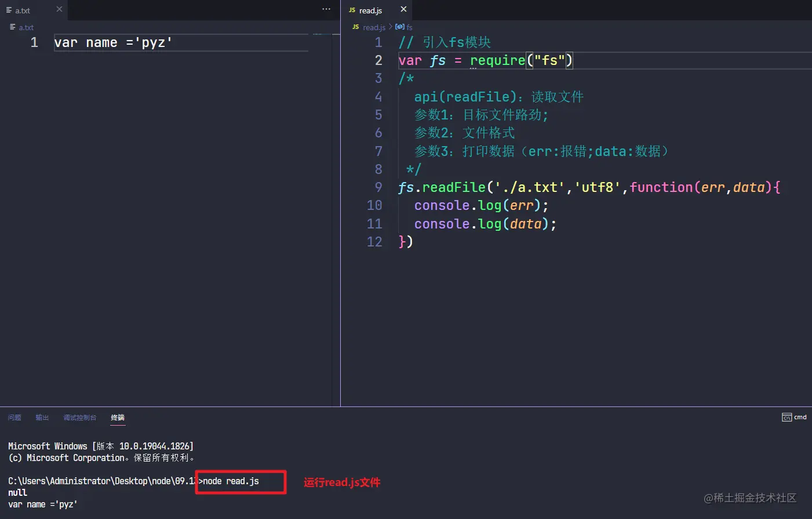The width and height of the screenshot is (812, 519).
Task: Click the cmd terminal icon in panel header
Action: click(786, 418)
